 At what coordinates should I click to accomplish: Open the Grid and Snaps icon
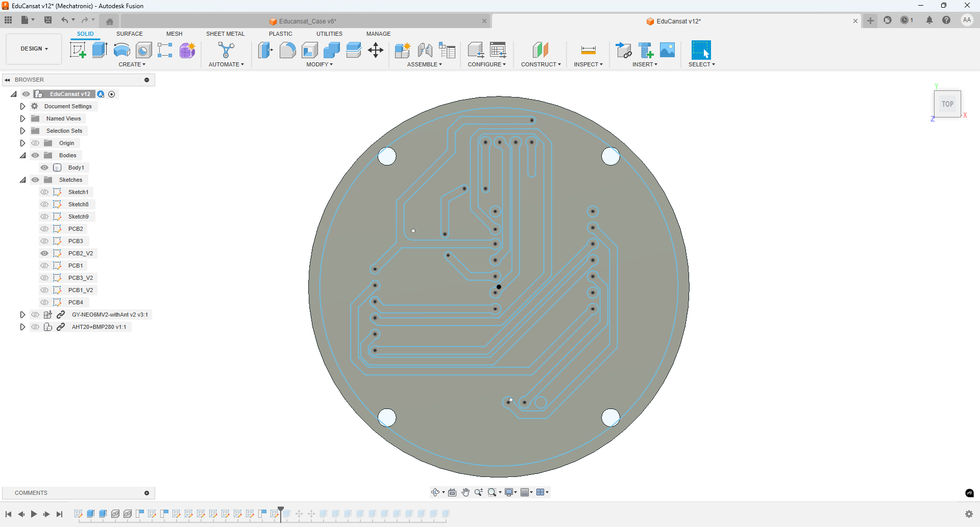525,492
